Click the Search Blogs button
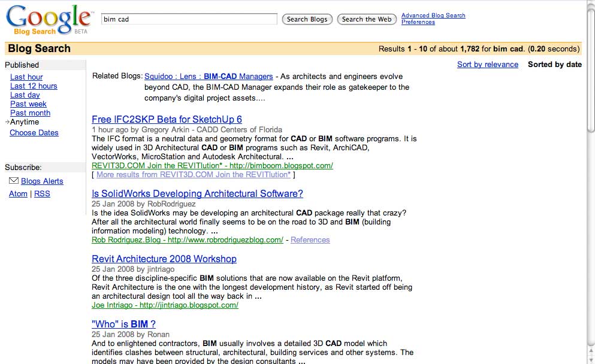The width and height of the screenshot is (595, 364). [x=307, y=19]
